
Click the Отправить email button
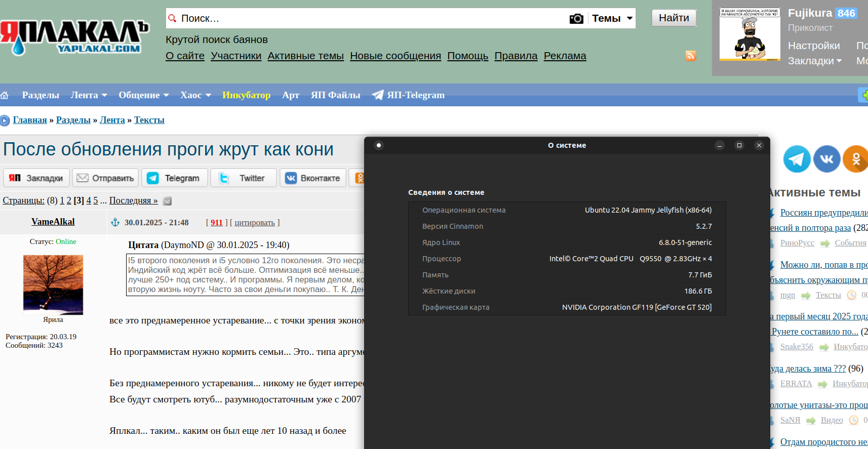point(105,178)
